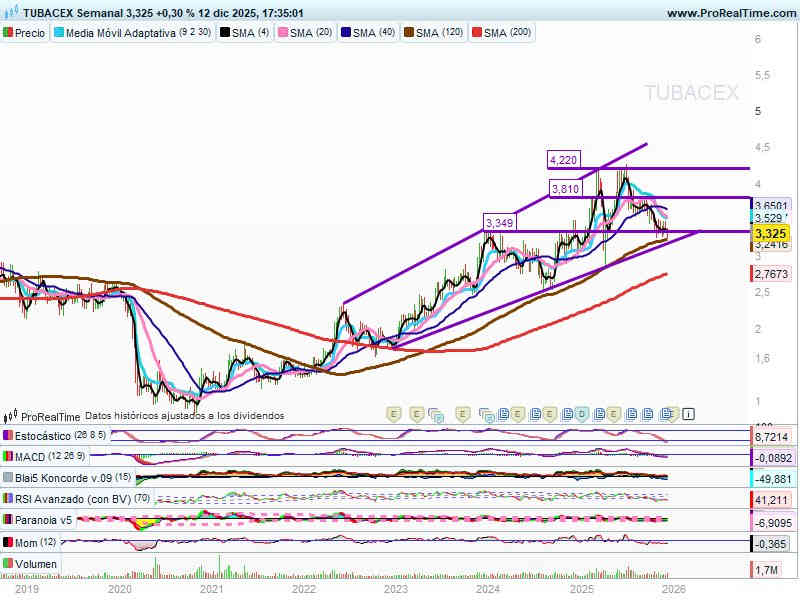
Task: Click the 2024 marker on the time axis
Action: [x=488, y=590]
